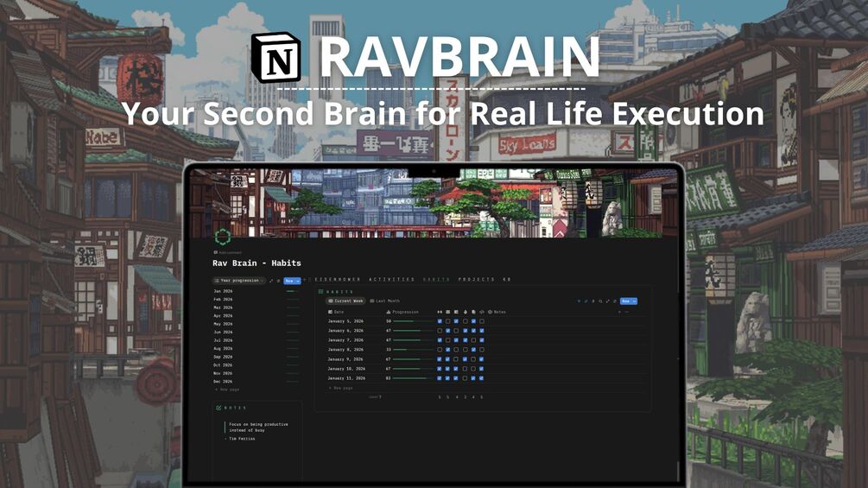This screenshot has height=488, width=868.
Task: Switch to the EISENHOWER tab
Action: [x=338, y=279]
